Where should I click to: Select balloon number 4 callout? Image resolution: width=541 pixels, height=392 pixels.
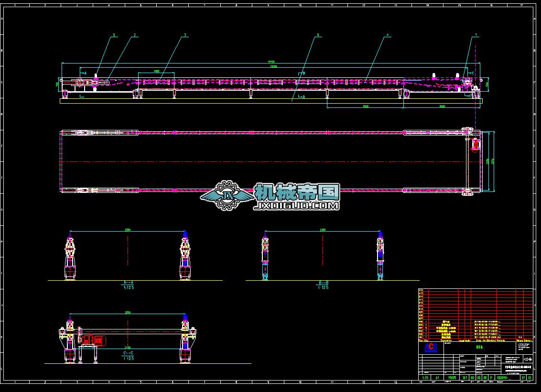coord(388,35)
